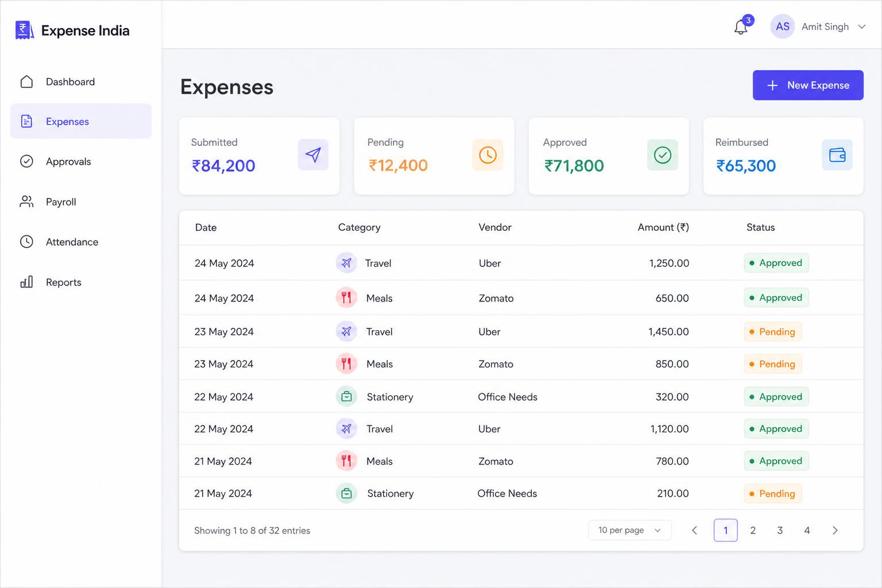Open notifications bell icon
Viewport: 882px width, 588px height.
pyautogui.click(x=741, y=27)
